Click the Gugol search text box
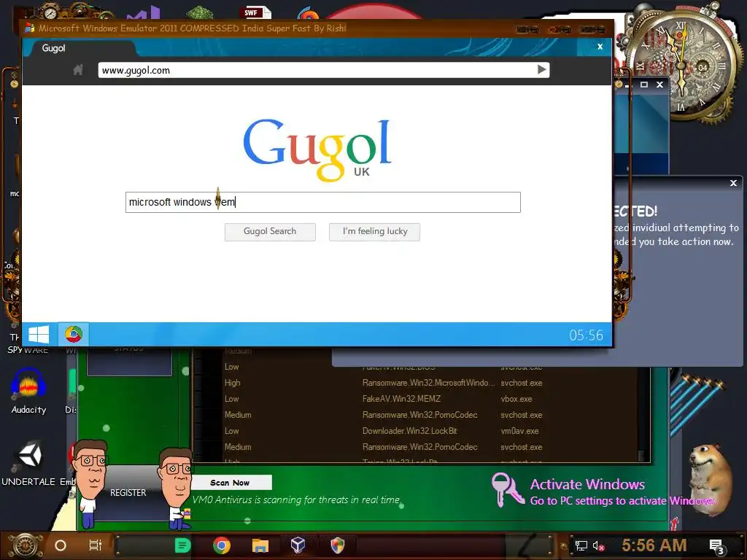 pyautogui.click(x=323, y=203)
